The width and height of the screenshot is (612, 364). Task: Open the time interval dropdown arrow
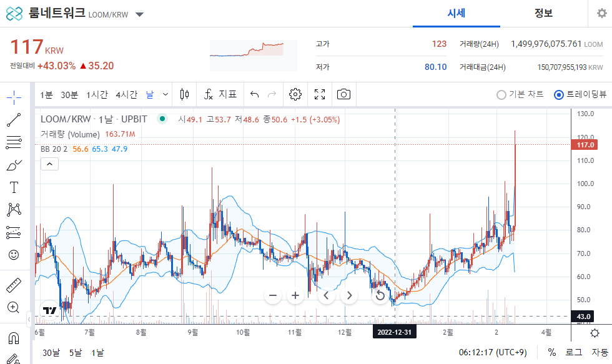[x=165, y=94]
